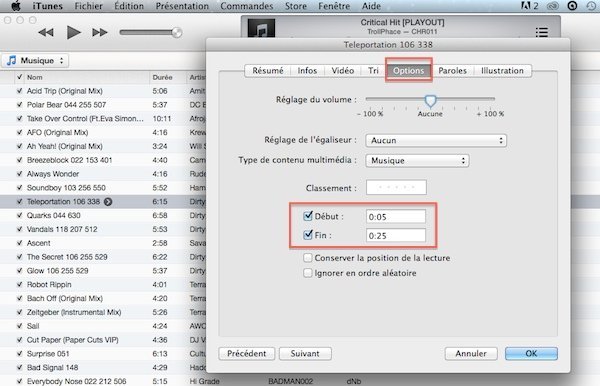Confirm with the OK button
This screenshot has width=600, height=386.
tap(531, 353)
